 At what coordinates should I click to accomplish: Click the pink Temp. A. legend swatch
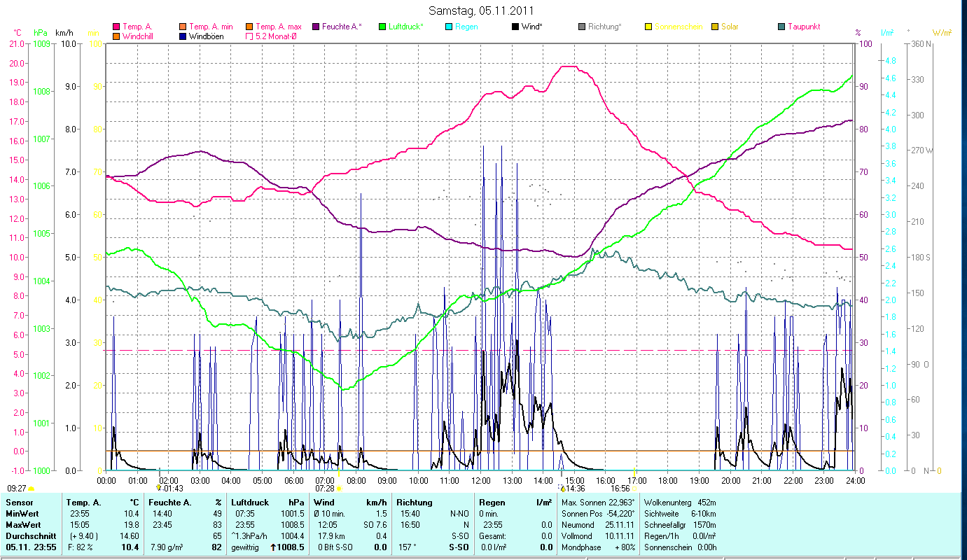116,27
